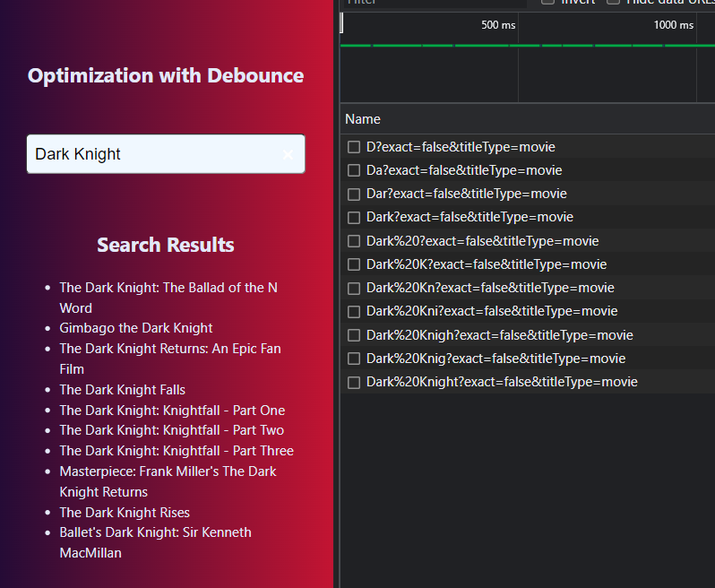Click result Knightfall - Part One
This screenshot has height=588, width=715.
tap(172, 411)
